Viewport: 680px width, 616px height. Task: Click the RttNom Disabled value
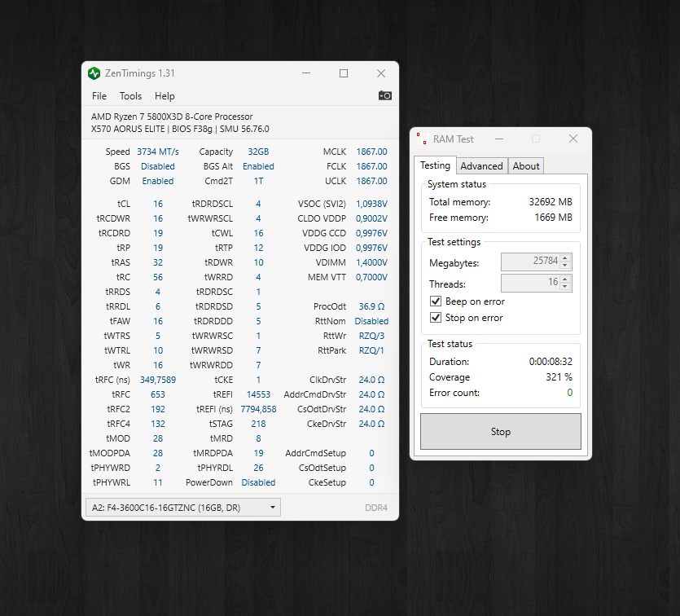(371, 322)
